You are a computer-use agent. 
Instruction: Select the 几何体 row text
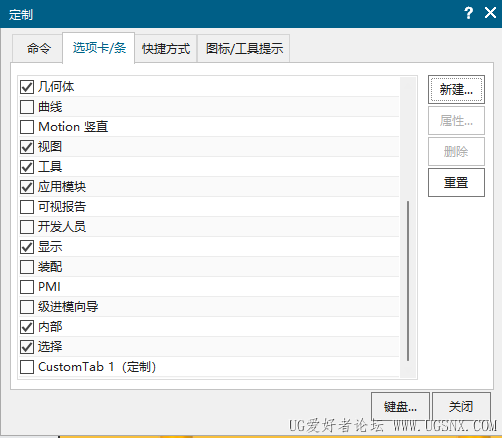pos(56,87)
